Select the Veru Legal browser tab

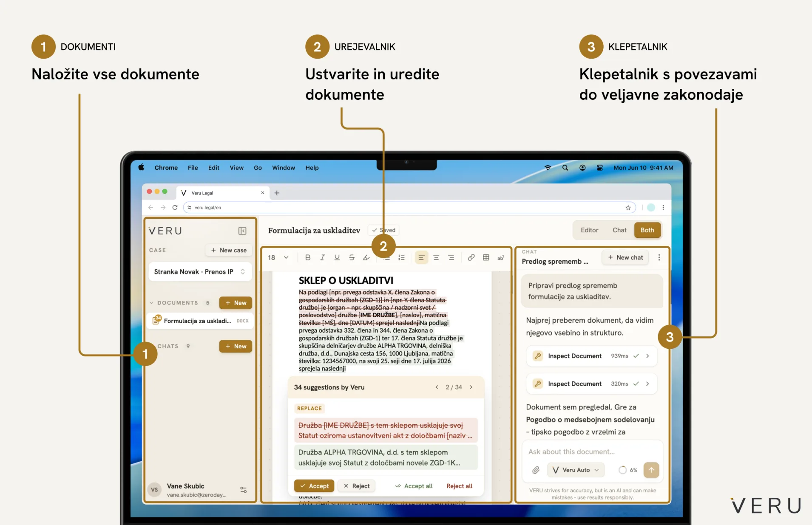tap(223, 193)
